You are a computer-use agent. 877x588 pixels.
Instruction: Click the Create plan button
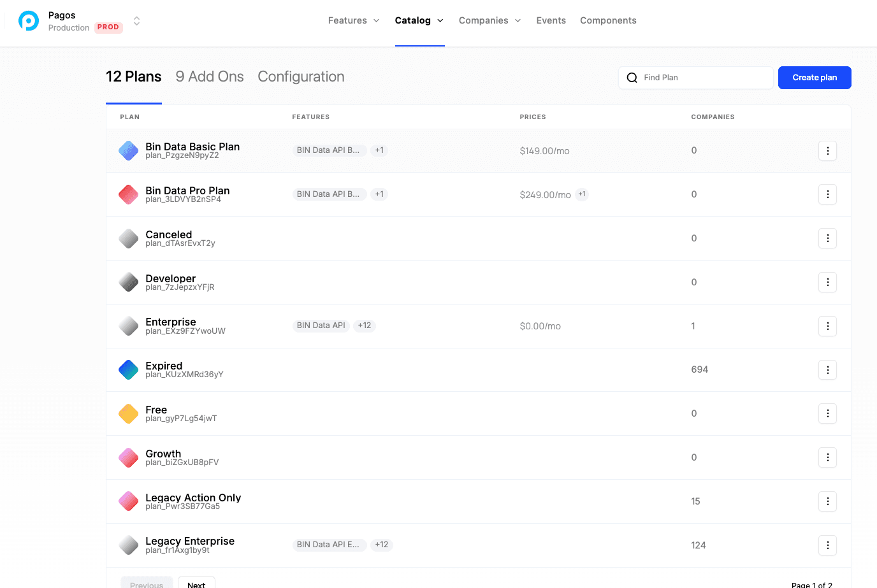click(814, 78)
